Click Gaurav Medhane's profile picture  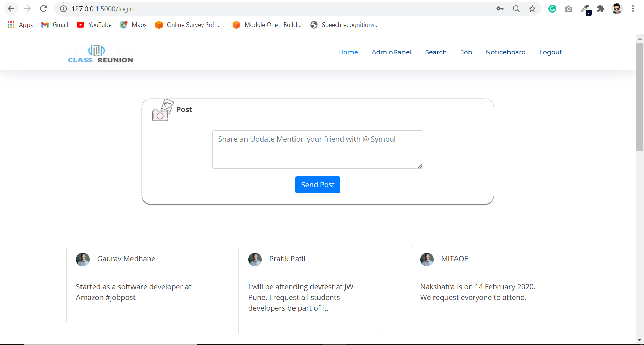click(x=83, y=259)
